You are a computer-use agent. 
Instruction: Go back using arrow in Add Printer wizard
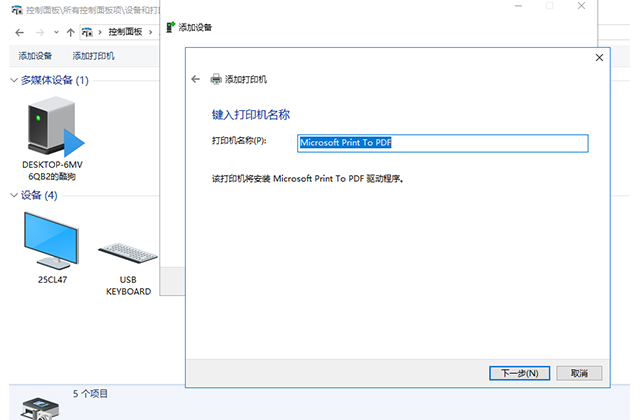pos(196,79)
